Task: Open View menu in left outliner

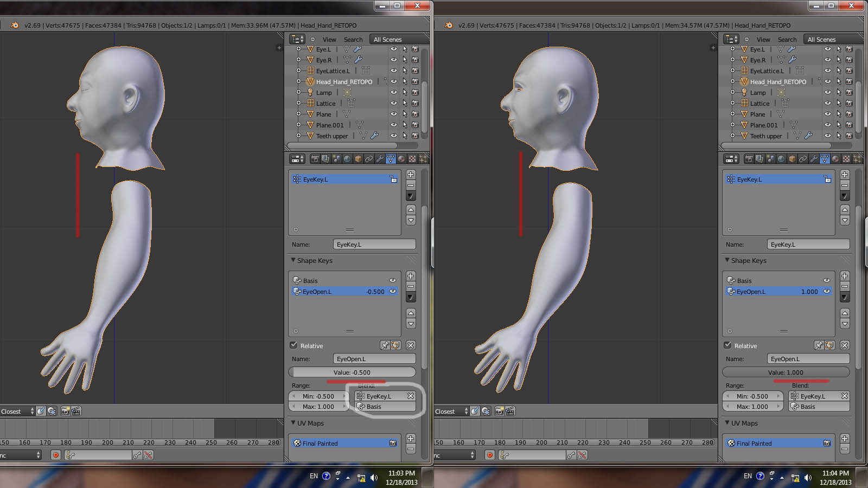Action: pos(329,40)
